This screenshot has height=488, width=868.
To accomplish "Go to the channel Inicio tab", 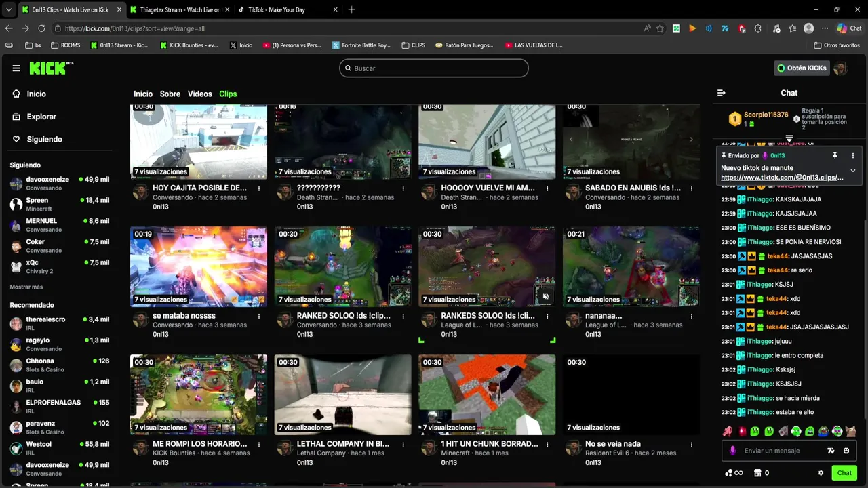I will pyautogui.click(x=143, y=94).
